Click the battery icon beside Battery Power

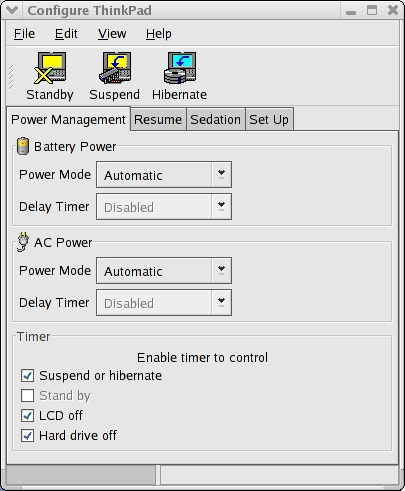point(23,146)
